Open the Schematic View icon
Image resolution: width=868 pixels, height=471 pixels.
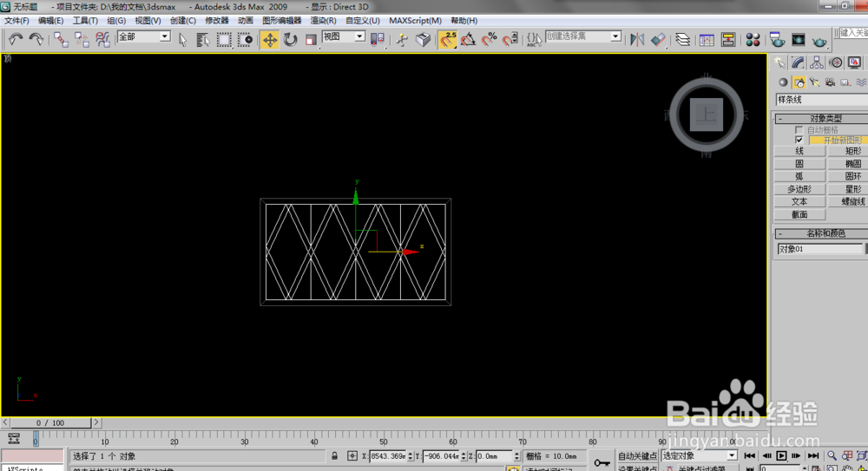(728, 39)
